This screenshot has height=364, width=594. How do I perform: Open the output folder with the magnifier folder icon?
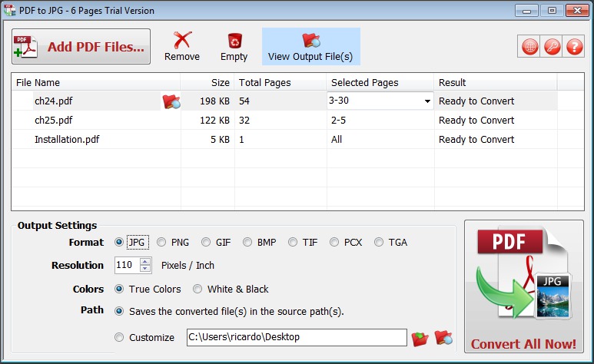coord(443,337)
